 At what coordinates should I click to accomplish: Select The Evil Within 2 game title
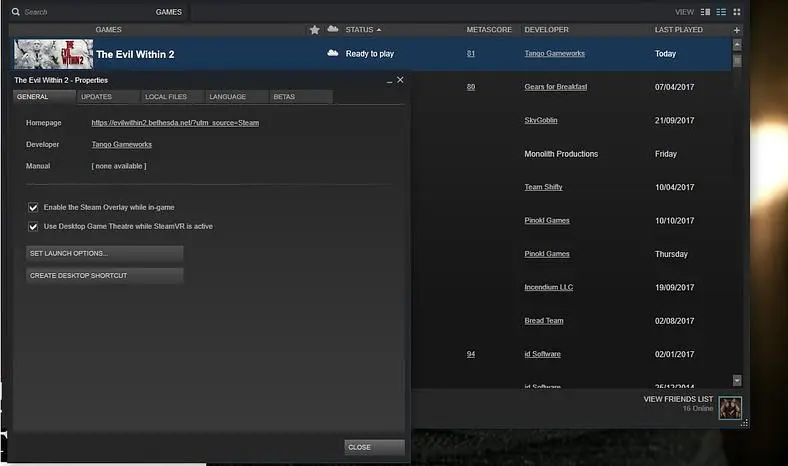135,54
